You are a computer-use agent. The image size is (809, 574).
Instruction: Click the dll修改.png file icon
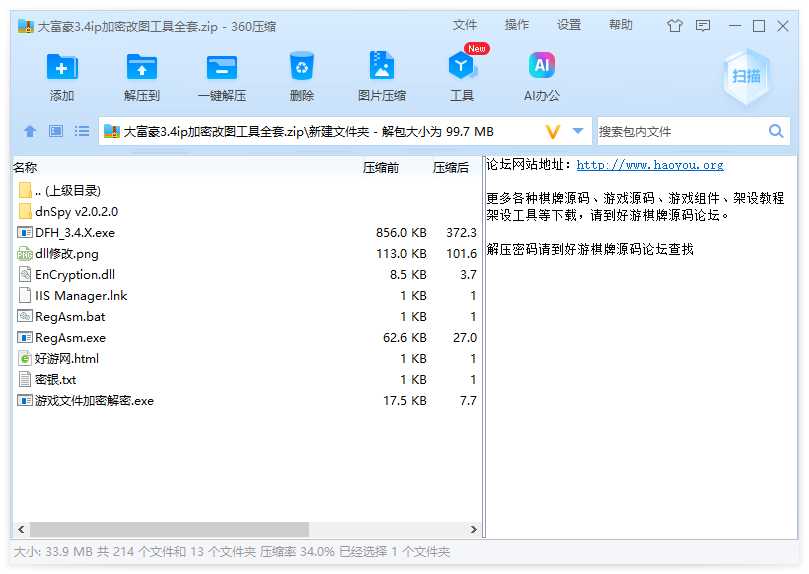pos(25,253)
